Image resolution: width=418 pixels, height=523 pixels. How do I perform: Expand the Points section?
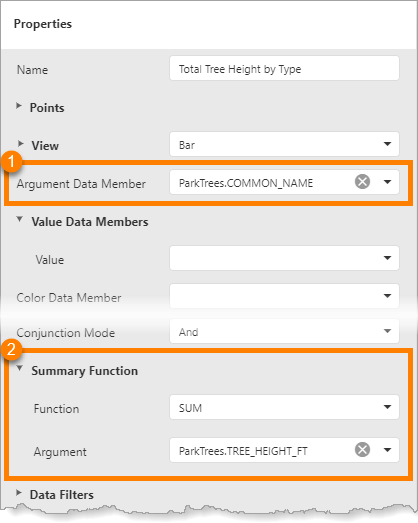(19, 106)
